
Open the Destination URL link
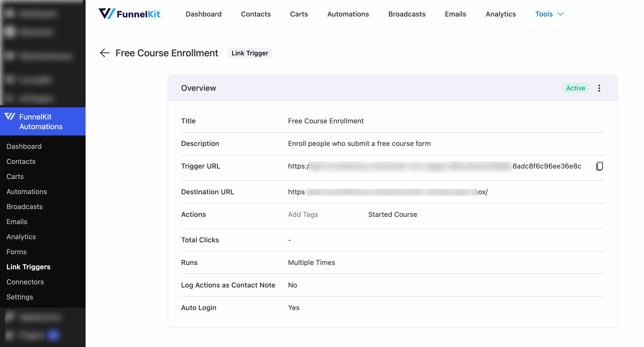tap(387, 192)
